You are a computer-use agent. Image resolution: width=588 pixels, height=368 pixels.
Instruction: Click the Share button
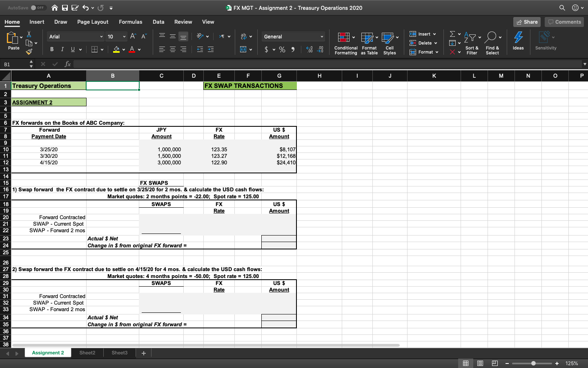[526, 22]
